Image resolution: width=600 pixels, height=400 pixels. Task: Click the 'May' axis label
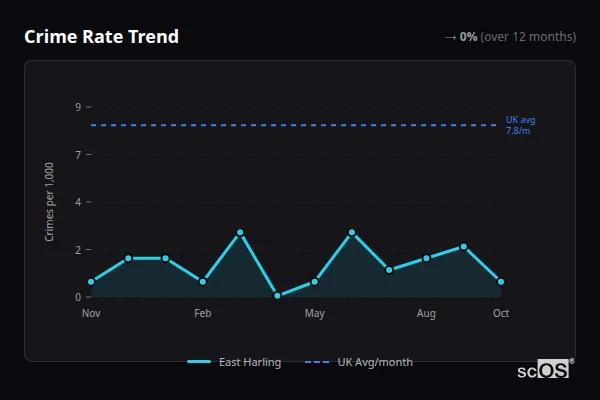pos(315,313)
